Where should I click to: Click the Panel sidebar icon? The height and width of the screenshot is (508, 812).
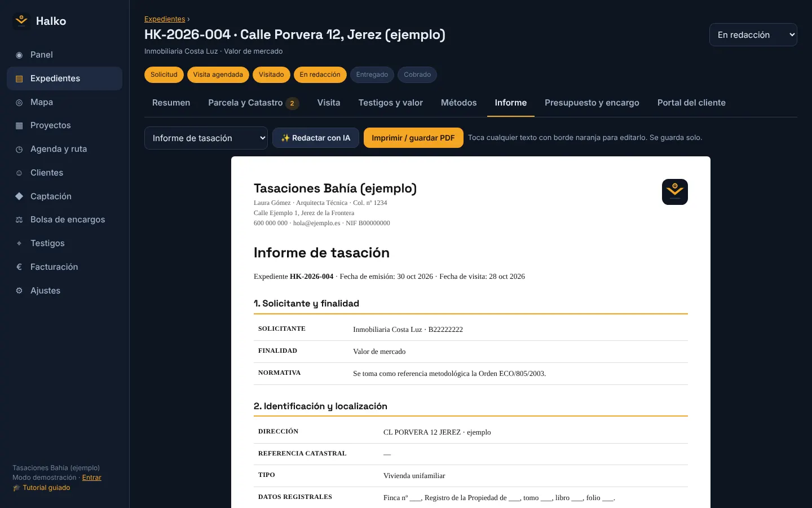point(19,55)
